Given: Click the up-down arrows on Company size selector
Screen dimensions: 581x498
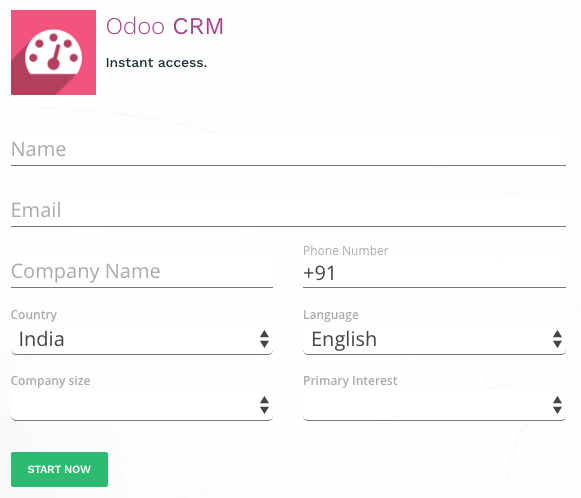Looking at the screenshot, I should pos(264,405).
